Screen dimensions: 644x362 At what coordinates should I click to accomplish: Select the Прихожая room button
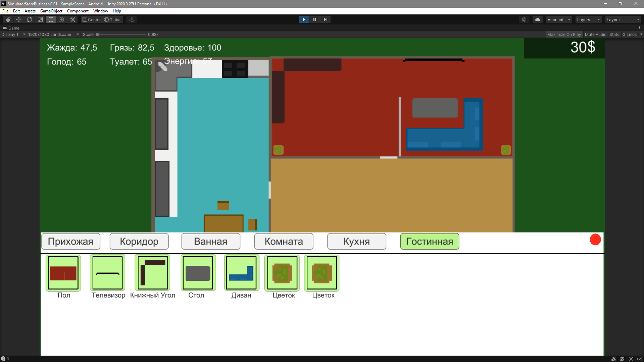(71, 241)
